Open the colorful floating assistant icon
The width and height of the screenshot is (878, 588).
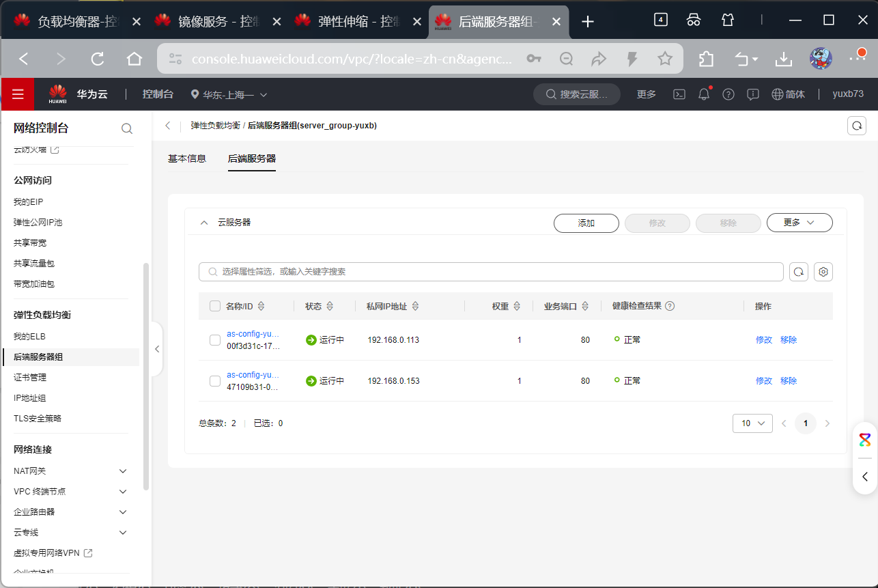coord(865,439)
